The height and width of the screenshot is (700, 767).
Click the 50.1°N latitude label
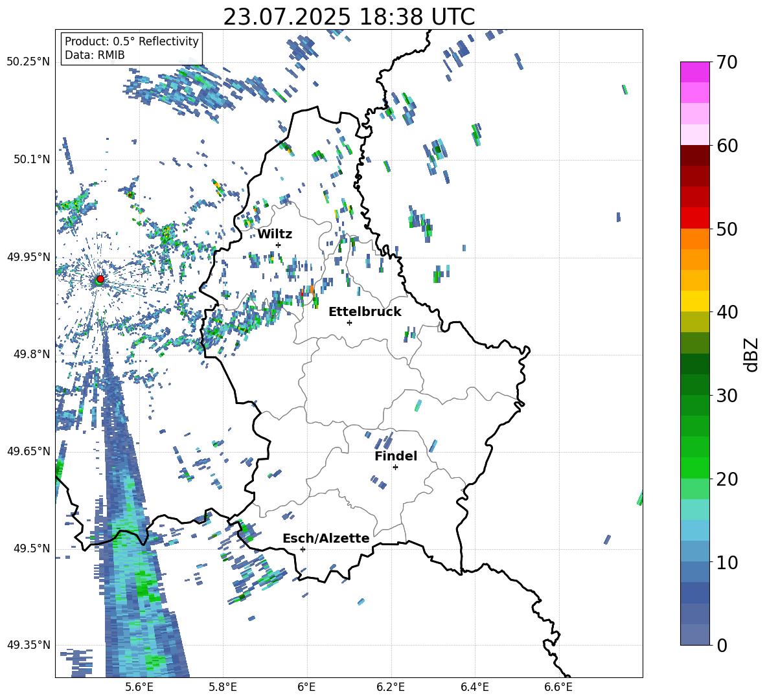pos(32,159)
